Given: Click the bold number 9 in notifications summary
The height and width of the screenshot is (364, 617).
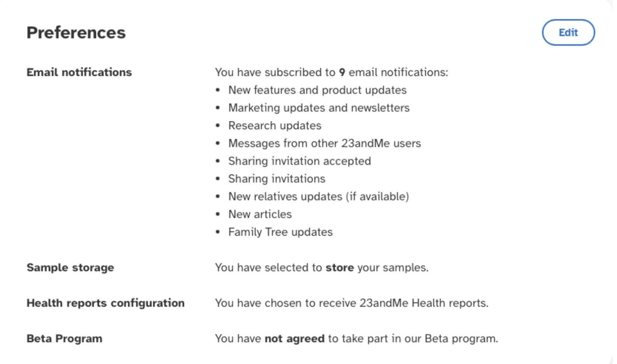Looking at the screenshot, I should (342, 72).
